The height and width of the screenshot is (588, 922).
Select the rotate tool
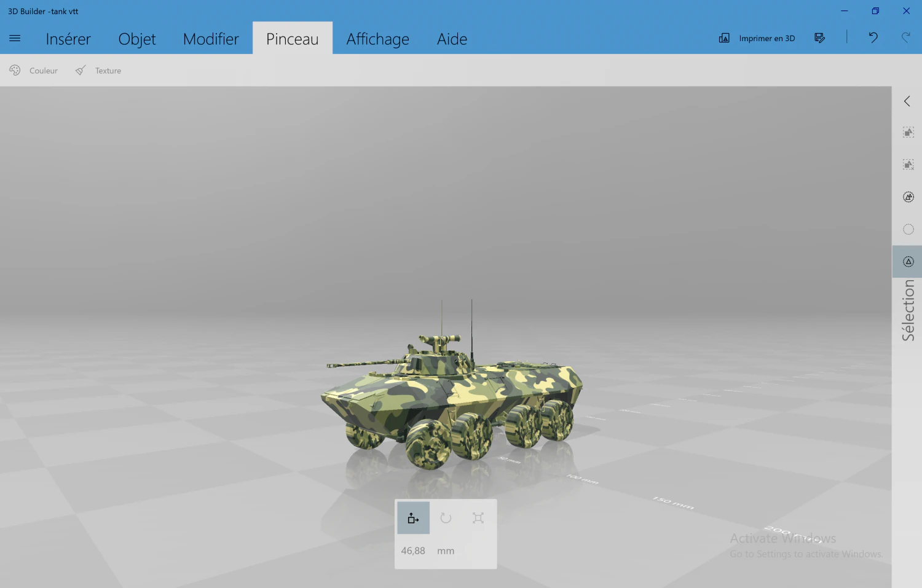[x=446, y=518]
